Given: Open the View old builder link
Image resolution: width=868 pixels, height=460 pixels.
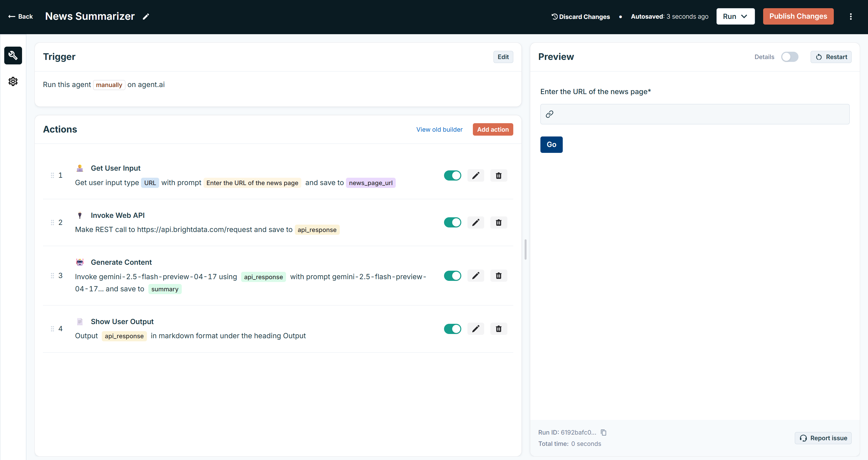Looking at the screenshot, I should pyautogui.click(x=439, y=130).
